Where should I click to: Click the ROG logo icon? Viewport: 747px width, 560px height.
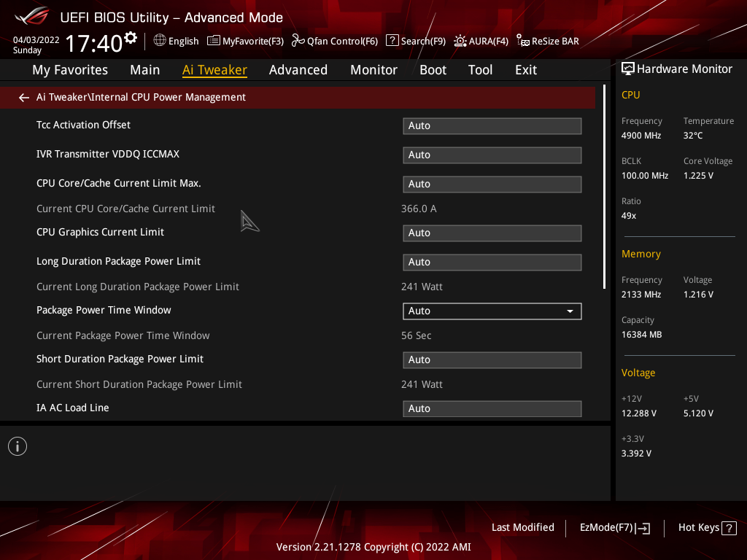(32, 16)
